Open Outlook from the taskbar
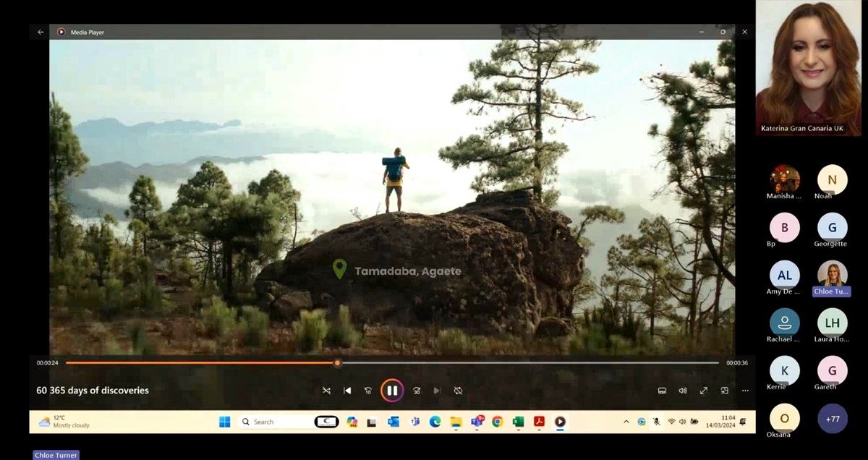The height and width of the screenshot is (460, 868). 393,422
